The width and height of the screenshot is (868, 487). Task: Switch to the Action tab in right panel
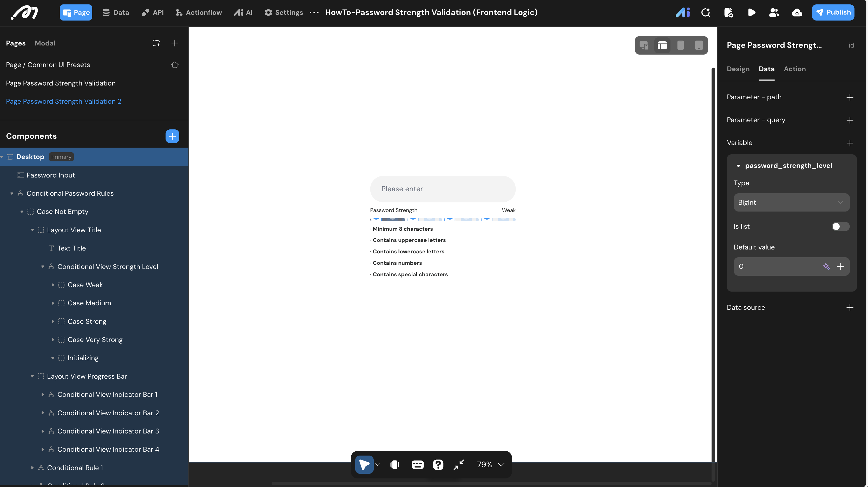(794, 69)
